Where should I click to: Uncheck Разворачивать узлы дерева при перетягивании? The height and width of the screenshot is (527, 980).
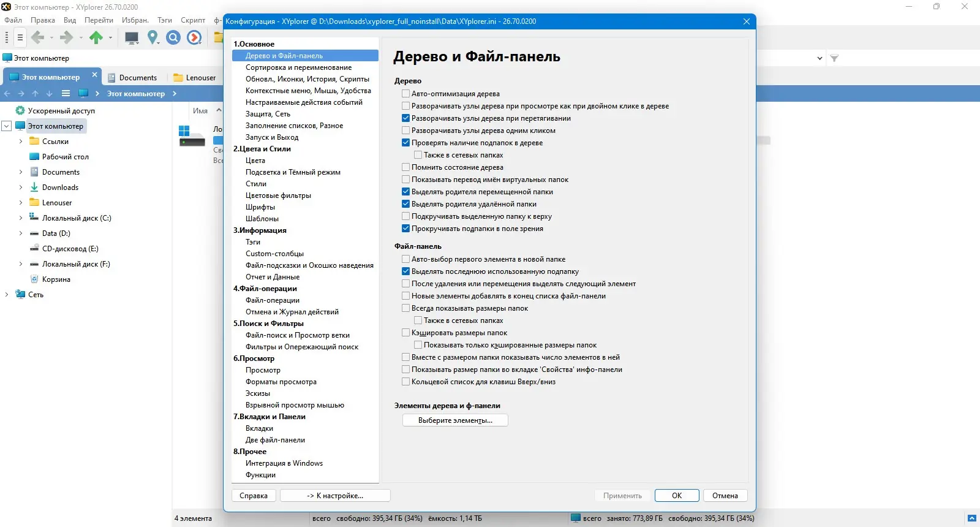click(405, 118)
